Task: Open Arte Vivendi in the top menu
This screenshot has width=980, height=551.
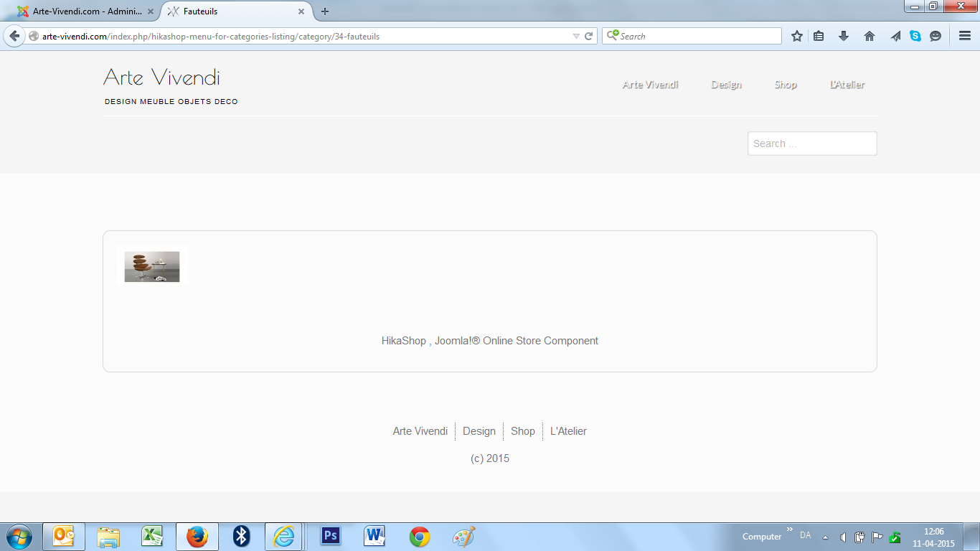Action: (650, 85)
